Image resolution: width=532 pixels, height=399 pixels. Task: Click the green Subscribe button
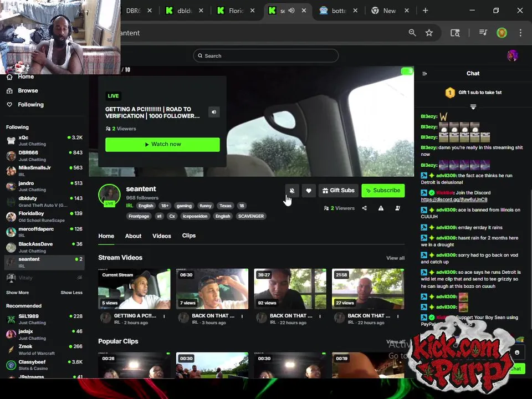point(383,191)
